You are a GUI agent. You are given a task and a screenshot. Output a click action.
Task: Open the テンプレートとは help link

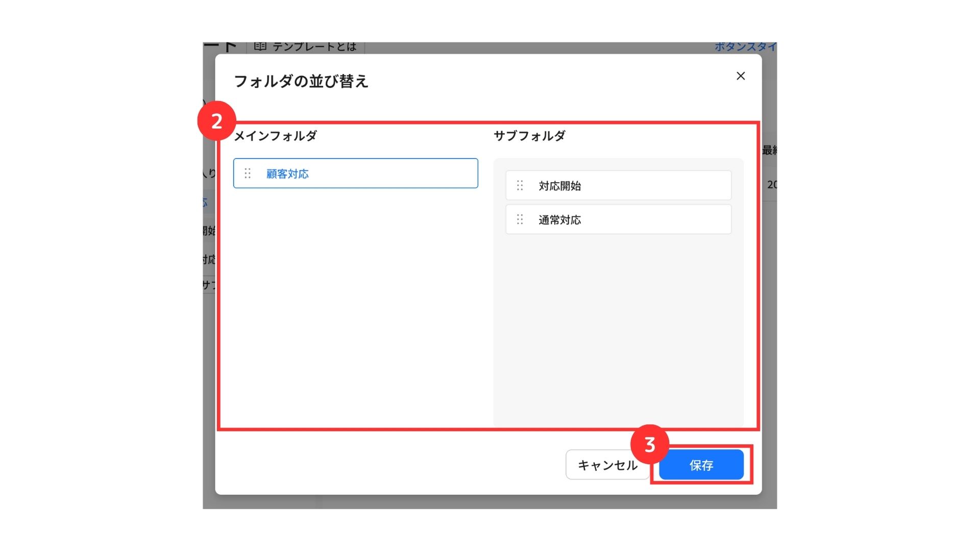[x=314, y=46]
